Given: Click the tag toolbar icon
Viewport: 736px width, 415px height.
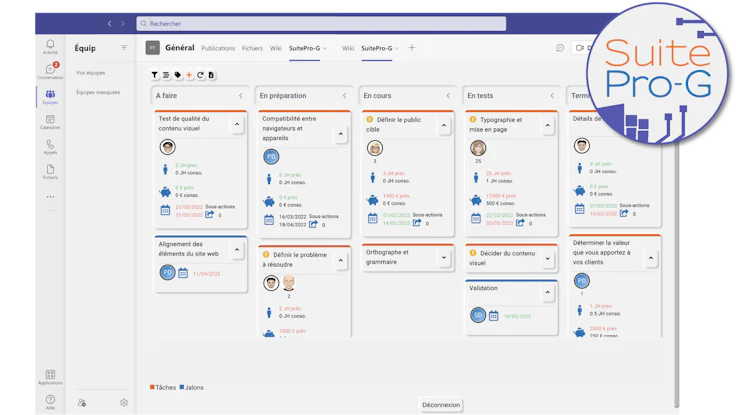Looking at the screenshot, I should point(177,75).
